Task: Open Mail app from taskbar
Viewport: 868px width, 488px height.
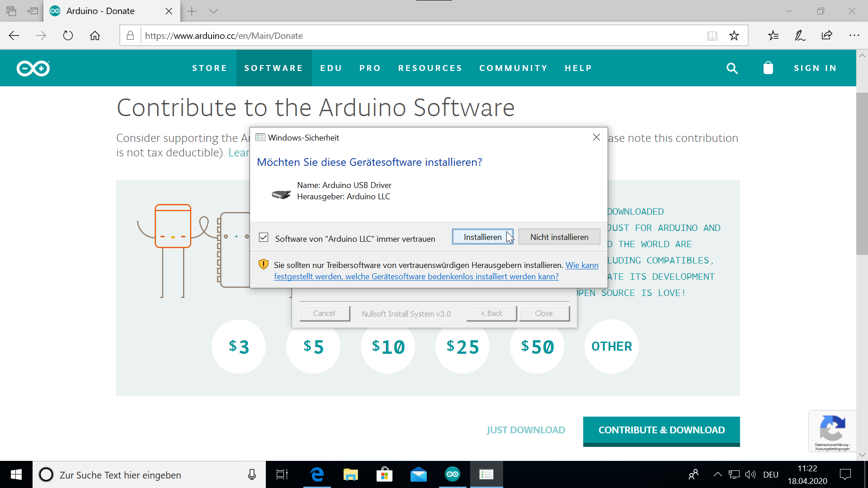Action: [x=418, y=474]
